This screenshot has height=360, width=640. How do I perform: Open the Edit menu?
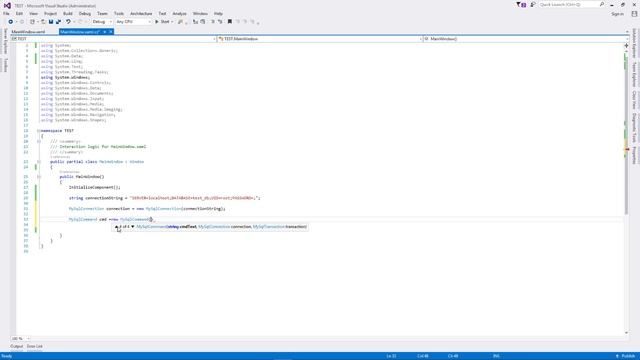coord(19,13)
